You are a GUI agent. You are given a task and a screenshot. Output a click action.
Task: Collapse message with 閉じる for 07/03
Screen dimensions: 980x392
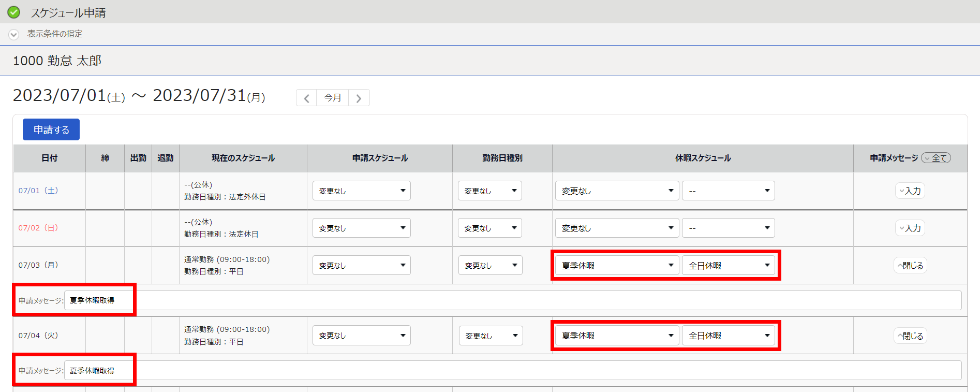(910, 265)
